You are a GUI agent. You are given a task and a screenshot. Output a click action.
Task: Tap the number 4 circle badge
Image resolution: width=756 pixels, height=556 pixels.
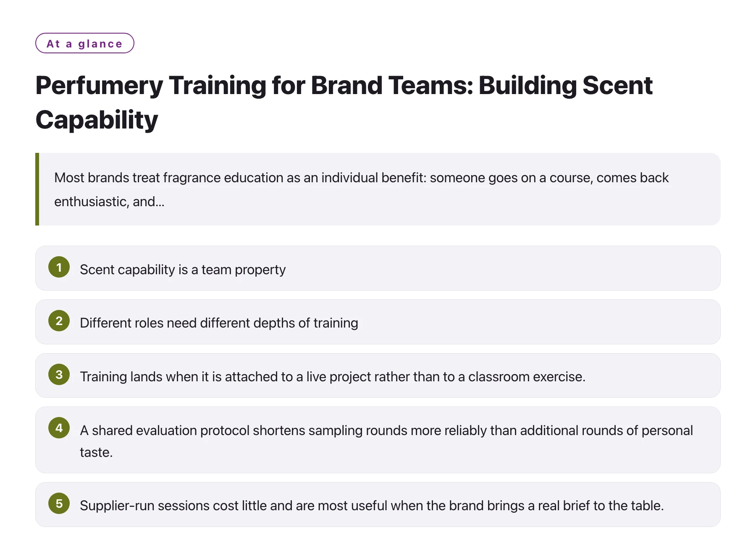59,428
